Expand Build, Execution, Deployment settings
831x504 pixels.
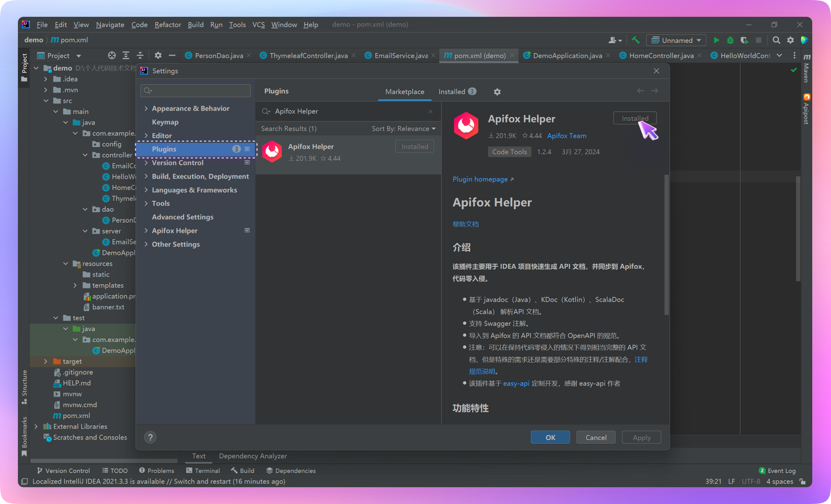tap(146, 177)
